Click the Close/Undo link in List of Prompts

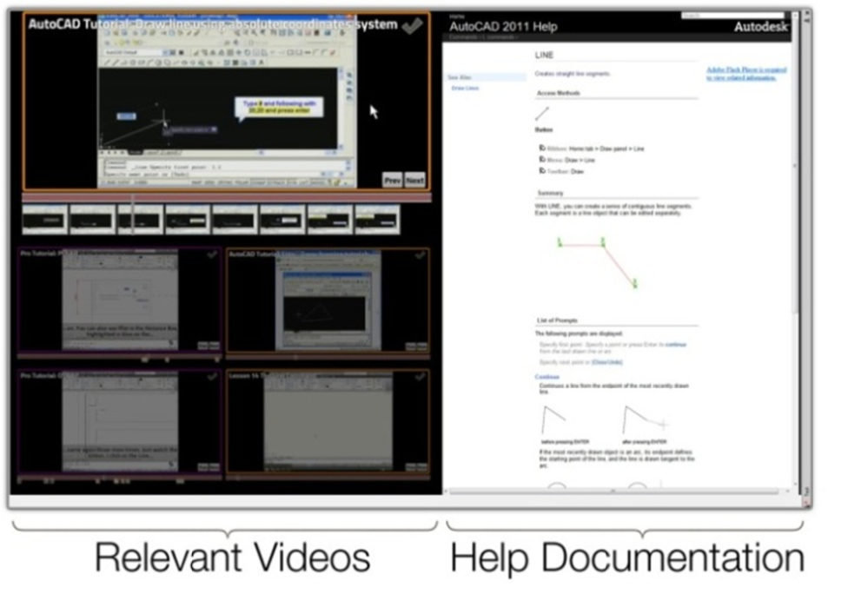(607, 362)
